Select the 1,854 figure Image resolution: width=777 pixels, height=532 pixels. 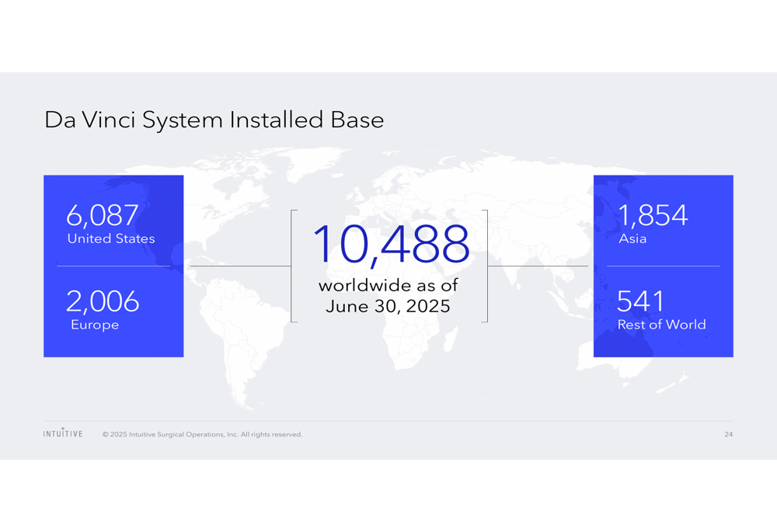point(653,215)
